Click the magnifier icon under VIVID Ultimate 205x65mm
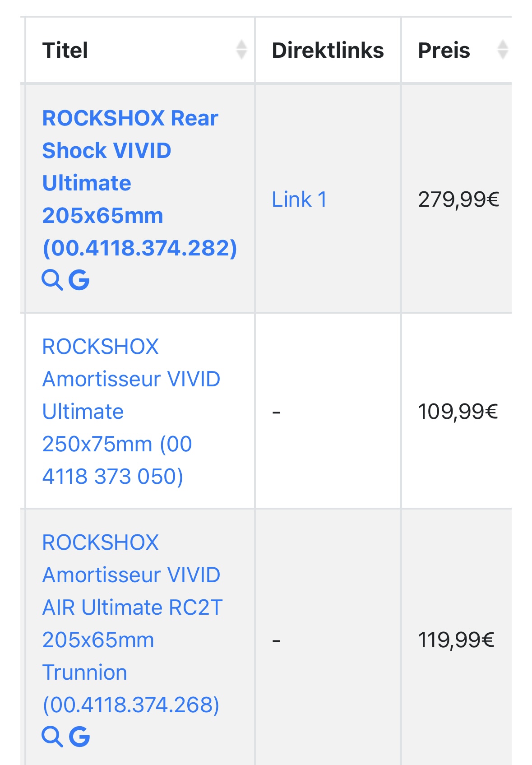Image resolution: width=532 pixels, height=765 pixels. (x=52, y=280)
